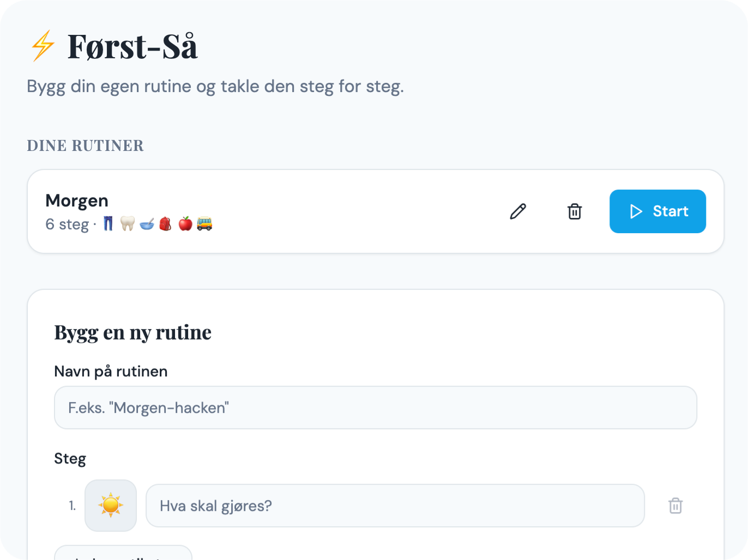The width and height of the screenshot is (748, 560).
Task: Click the cereal bowl emoji in Morgen steps
Action: tap(147, 223)
